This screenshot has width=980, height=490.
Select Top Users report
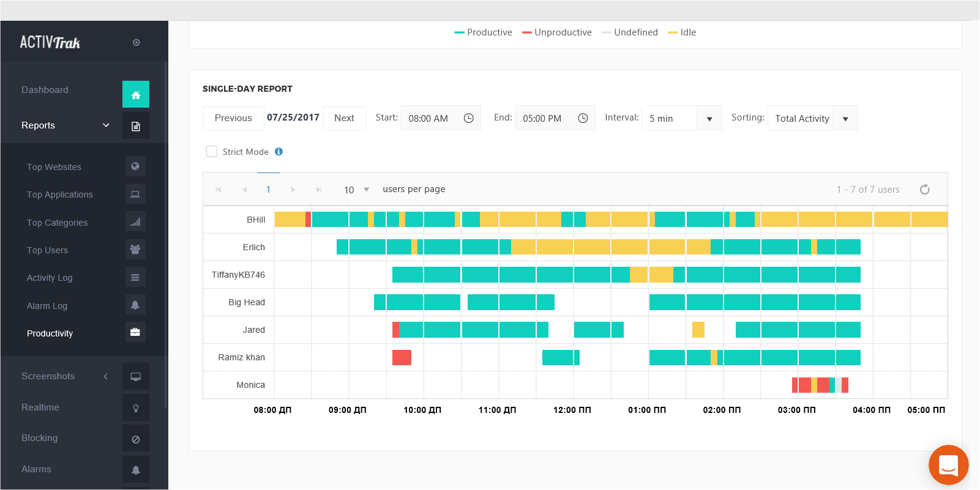click(48, 250)
